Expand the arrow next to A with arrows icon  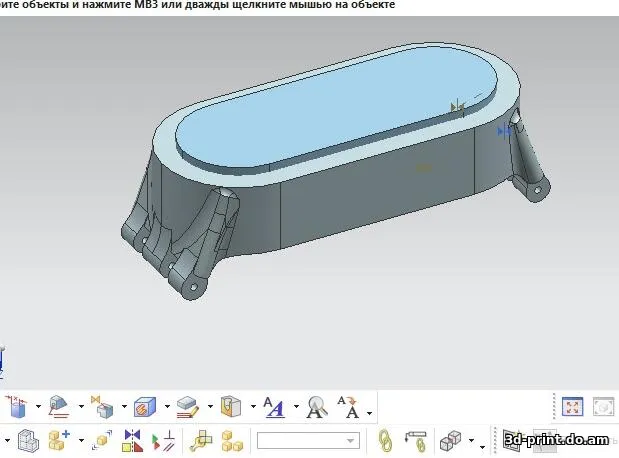[x=369, y=411]
